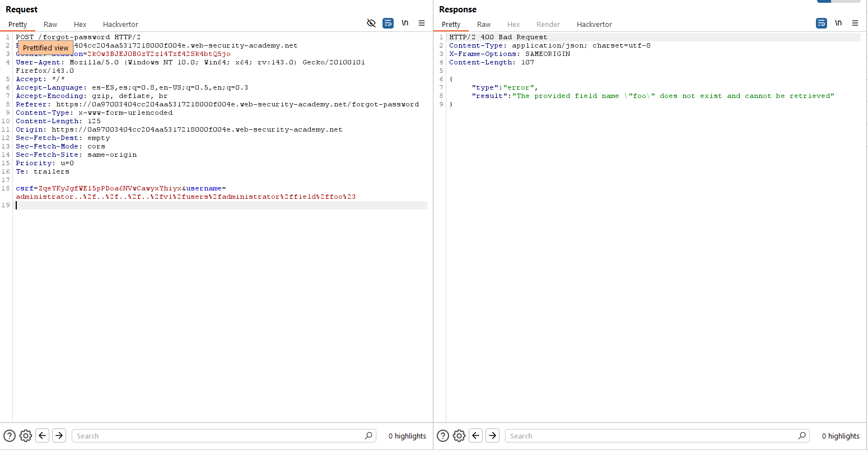Image resolution: width=868 pixels, height=452 pixels.
Task: Click the Response panel search field
Action: pyautogui.click(x=652, y=436)
